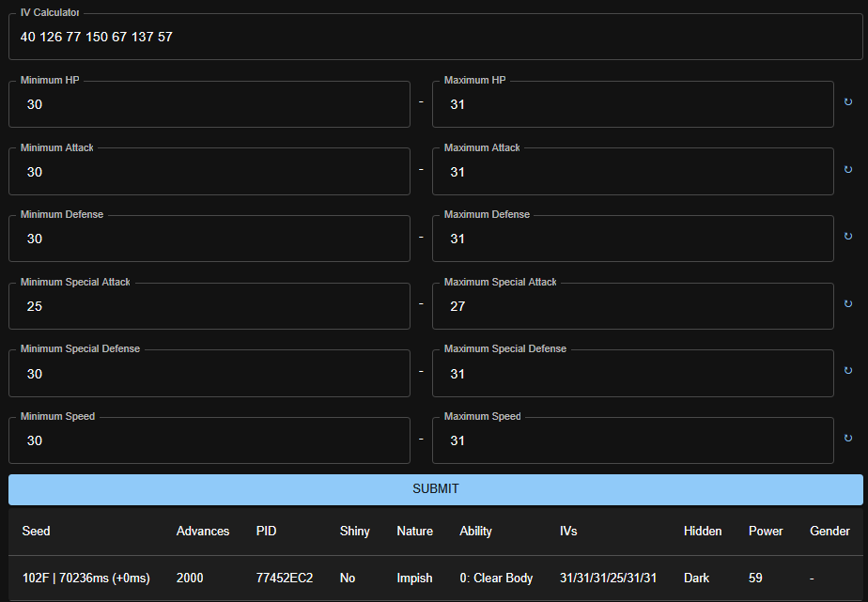
Task: Select the Maximum Speed input
Action: pos(632,441)
